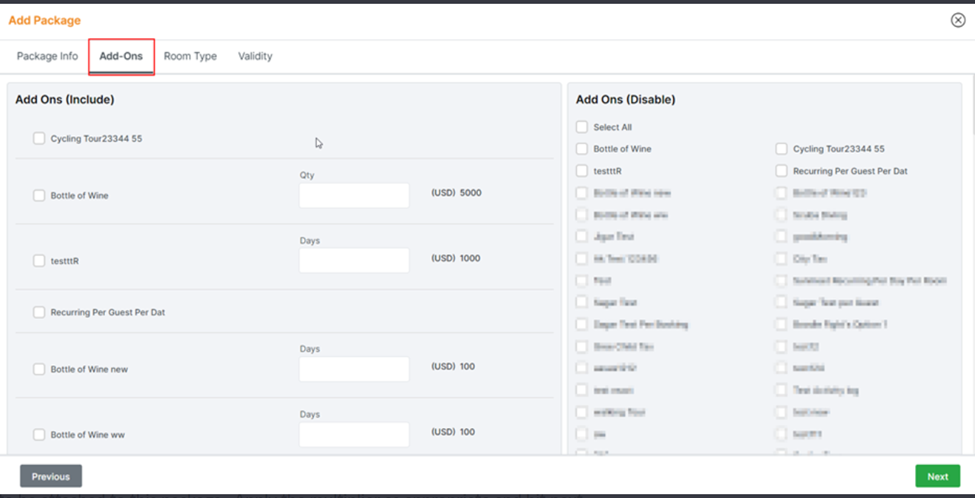
Task: Tick testttR in the Disable list
Action: (x=582, y=171)
